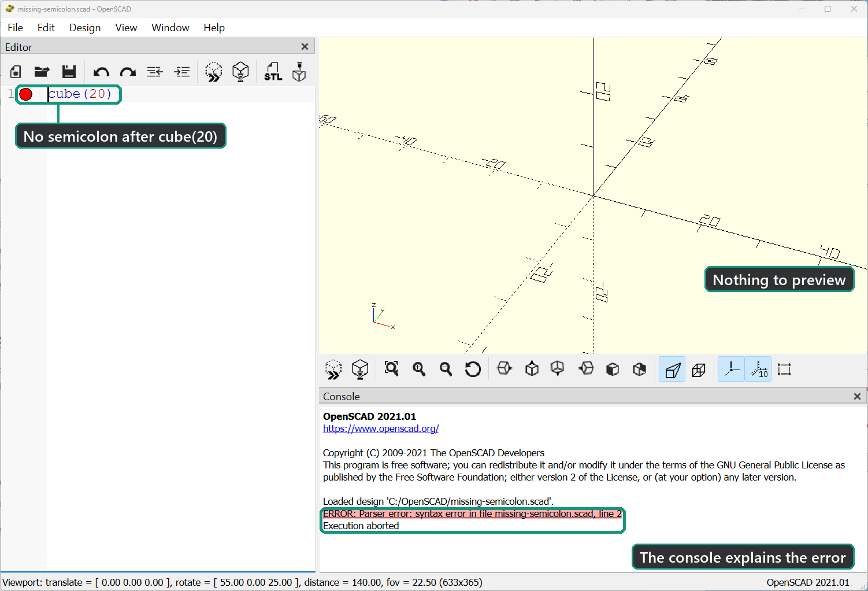
Task: Run Preview from the editor toolbar
Action: coord(214,72)
